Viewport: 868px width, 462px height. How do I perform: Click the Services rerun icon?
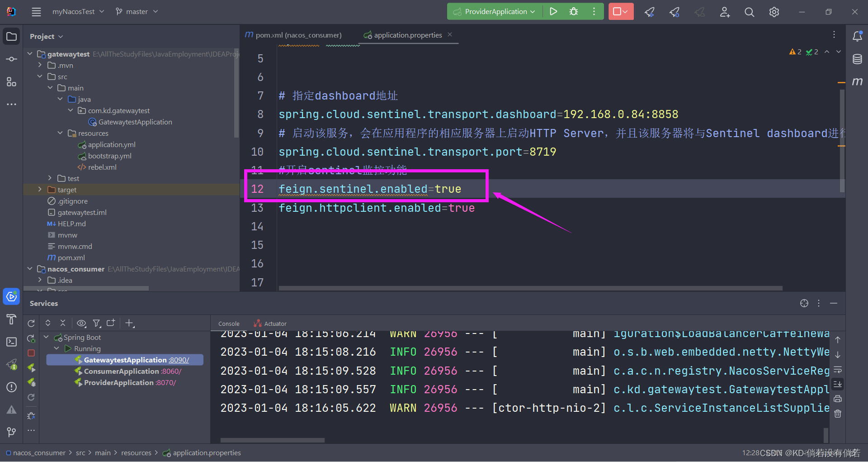coord(31,323)
